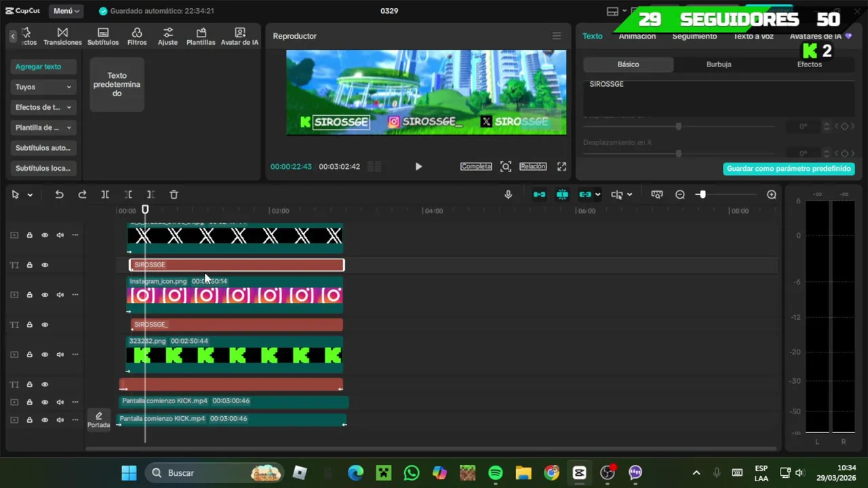The width and height of the screenshot is (868, 488).
Task: Open the player hamburger options menu
Action: 557,36
